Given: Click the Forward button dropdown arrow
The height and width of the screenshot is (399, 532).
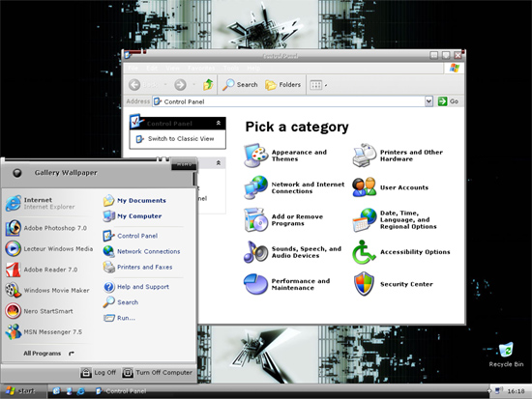Looking at the screenshot, I should [193, 85].
